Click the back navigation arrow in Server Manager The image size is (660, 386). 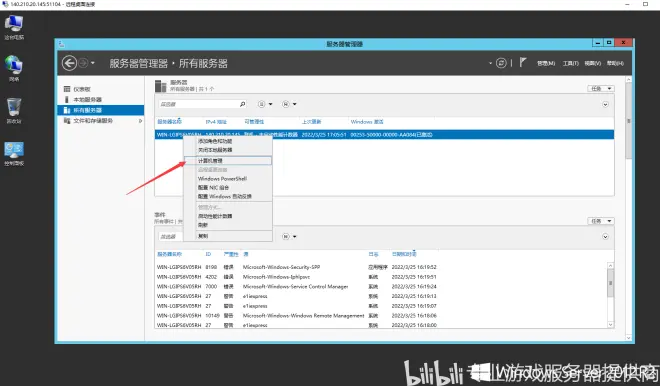(x=69, y=63)
